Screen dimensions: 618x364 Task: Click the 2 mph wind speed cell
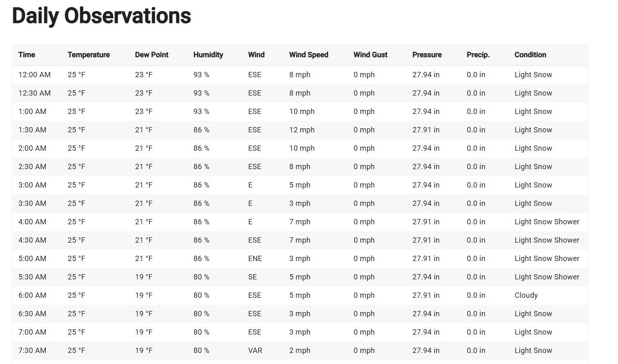[x=299, y=351]
